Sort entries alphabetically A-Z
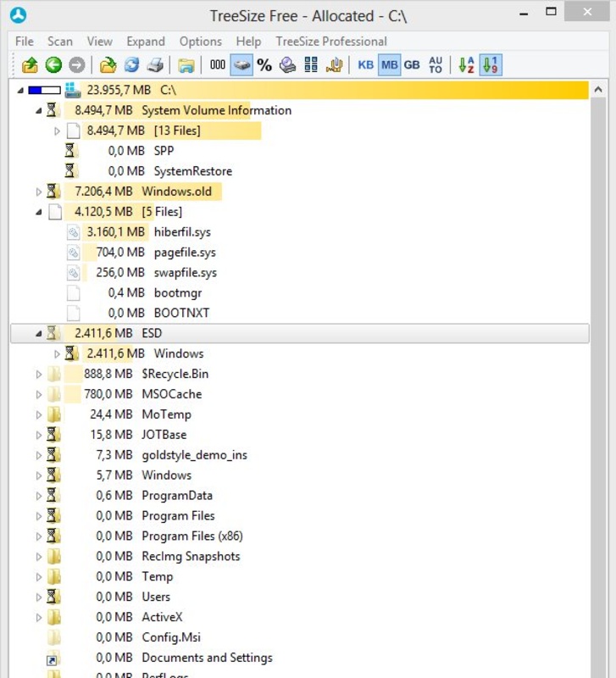This screenshot has height=678, width=616. click(x=466, y=65)
